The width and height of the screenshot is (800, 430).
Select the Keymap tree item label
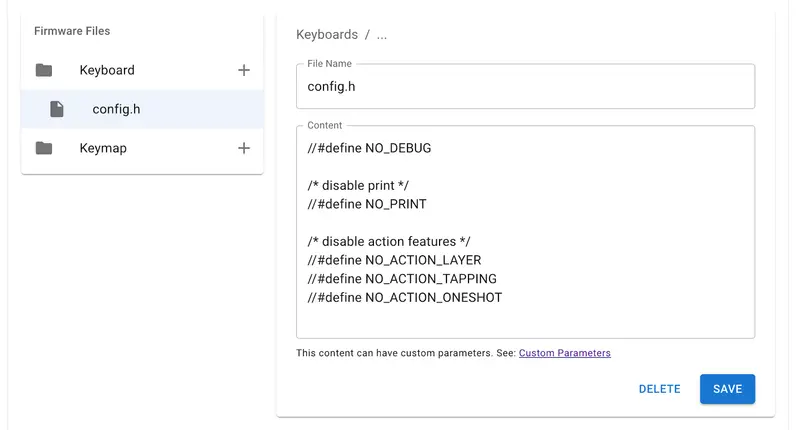tap(103, 148)
